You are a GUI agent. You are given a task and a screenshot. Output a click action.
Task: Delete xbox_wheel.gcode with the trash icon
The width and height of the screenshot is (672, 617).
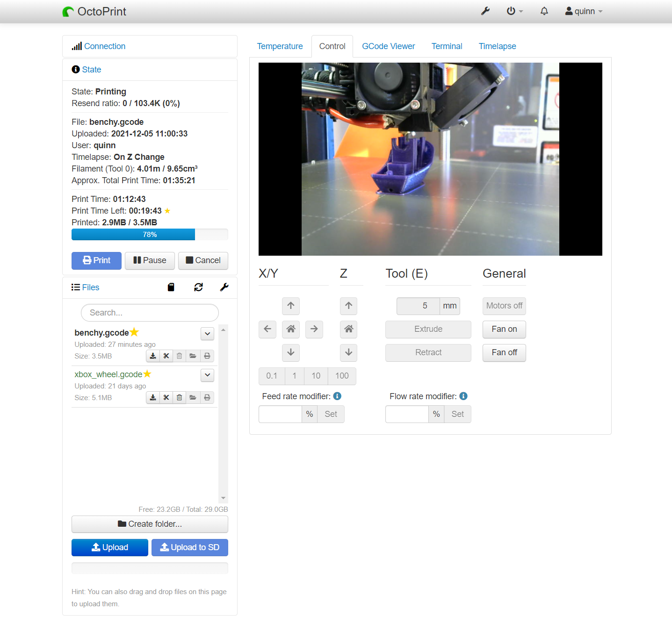179,397
